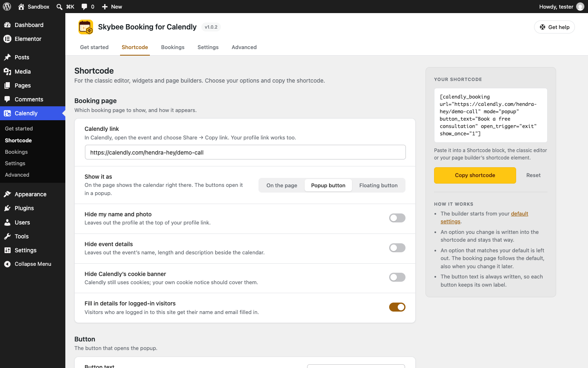Open Dashboard from the sidebar
The width and height of the screenshot is (588, 368).
click(x=33, y=25)
